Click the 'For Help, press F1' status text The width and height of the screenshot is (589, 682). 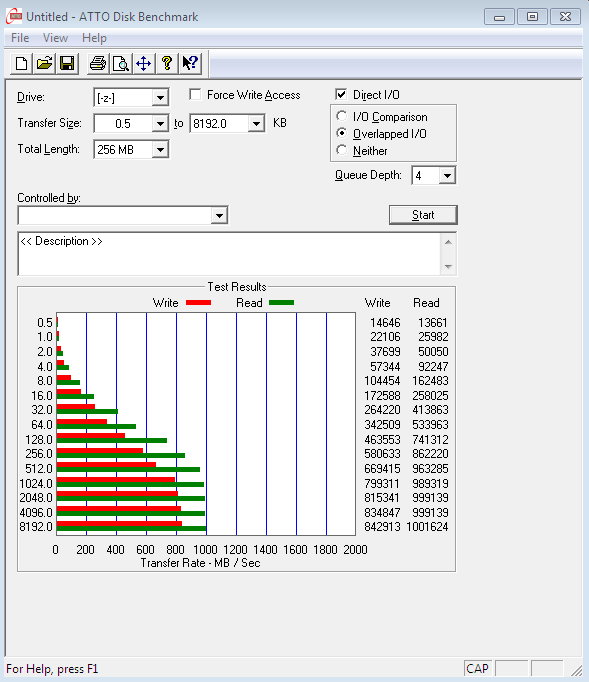pos(52,669)
